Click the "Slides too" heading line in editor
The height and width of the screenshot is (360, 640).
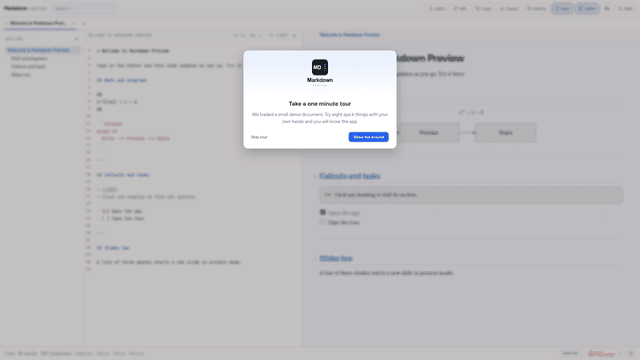[113, 248]
